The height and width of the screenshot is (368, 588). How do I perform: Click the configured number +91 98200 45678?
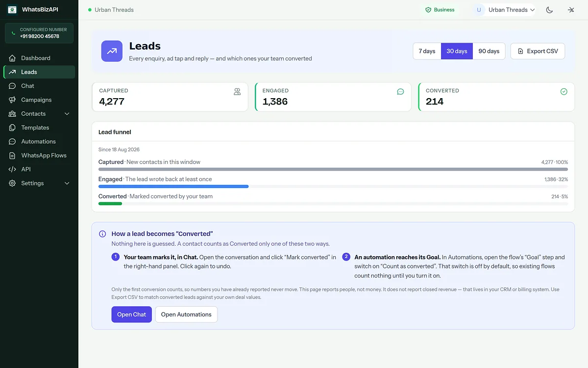pos(40,36)
